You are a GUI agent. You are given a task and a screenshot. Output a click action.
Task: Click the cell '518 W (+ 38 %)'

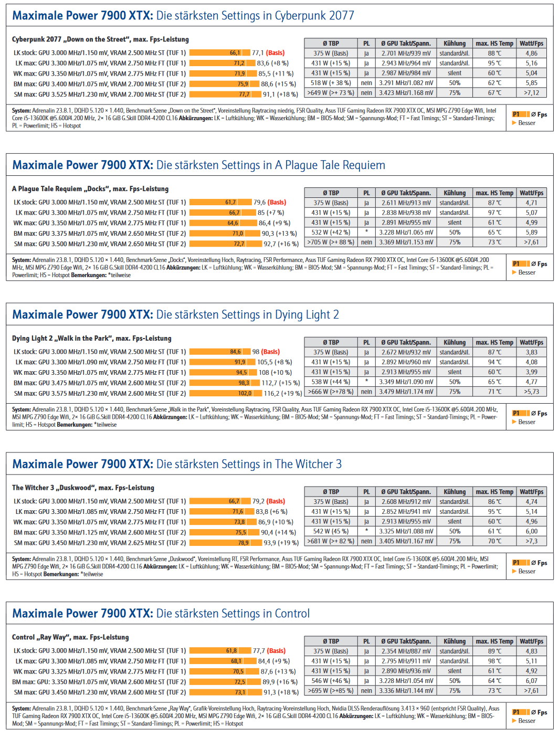tap(331, 83)
